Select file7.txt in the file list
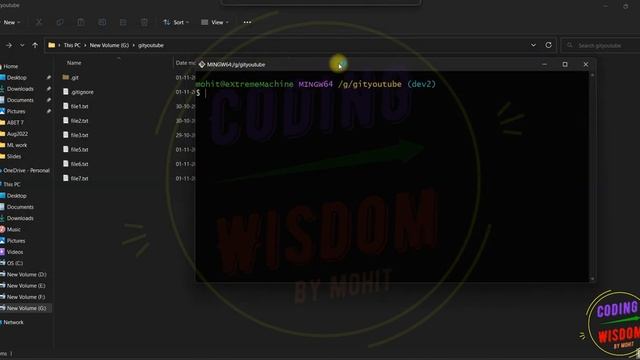The width and height of the screenshot is (640, 360). point(76,178)
